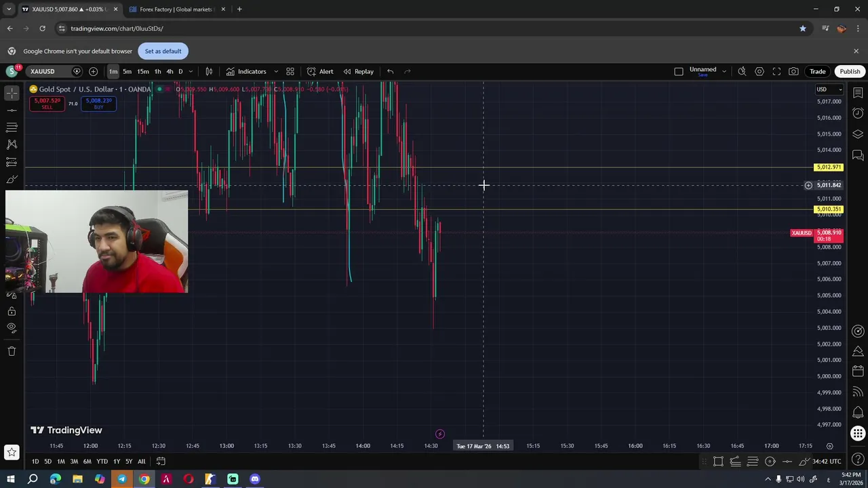Open economic calendar in right sidebar

[858, 371]
